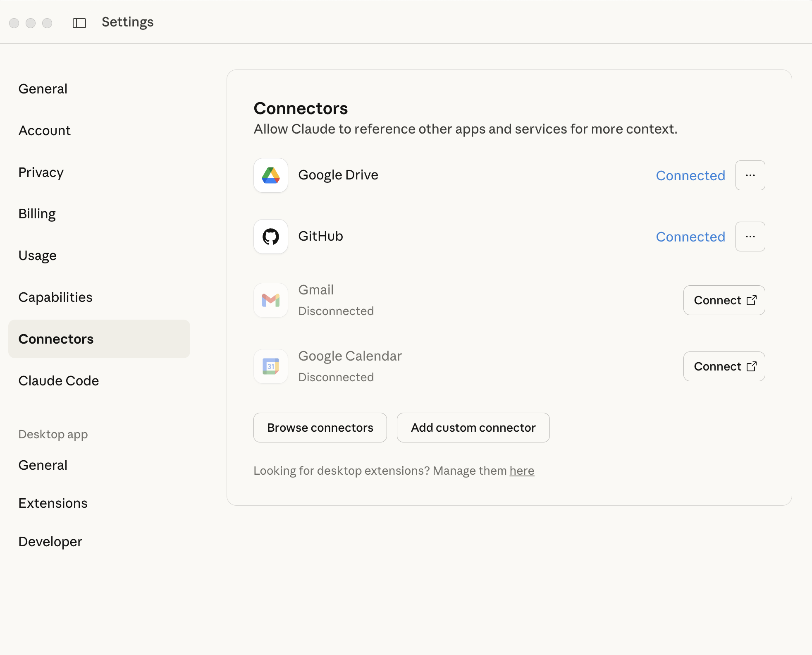Image resolution: width=812 pixels, height=655 pixels.
Task: Follow the 'here' desktop extensions link
Action: pos(522,471)
